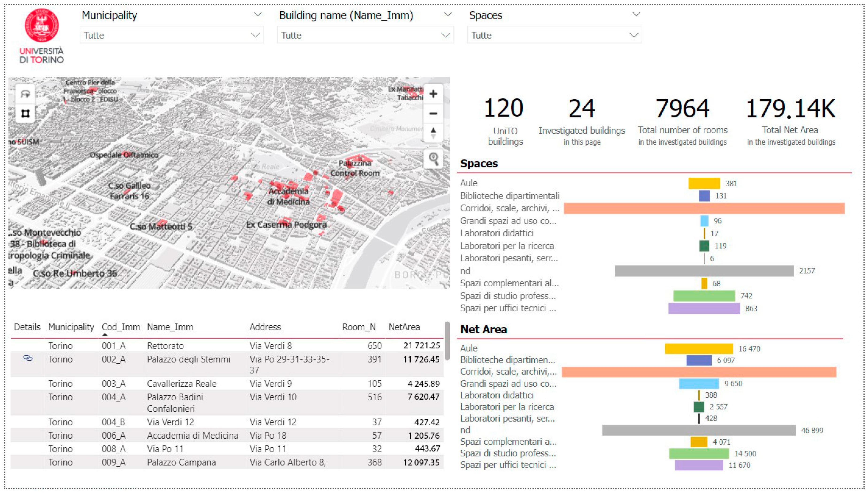Collapse the Municipality slicer header chevron
This screenshot has height=495, width=868.
[258, 14]
